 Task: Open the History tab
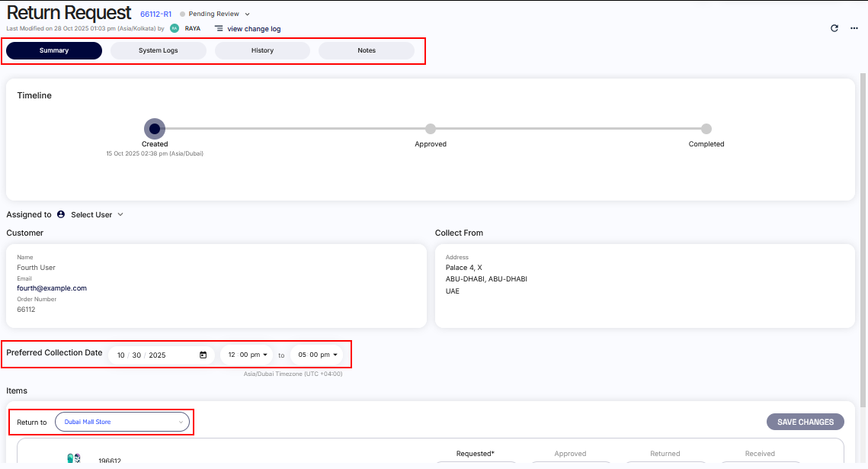pyautogui.click(x=262, y=50)
